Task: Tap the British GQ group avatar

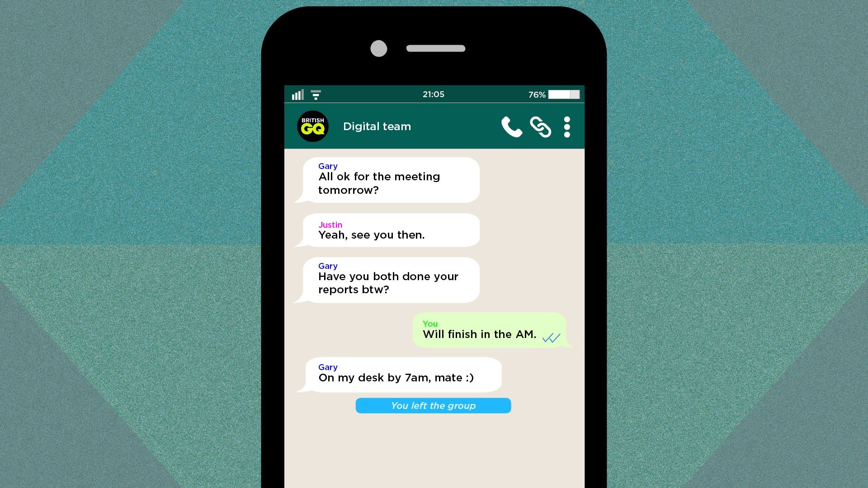Action: coord(312,127)
